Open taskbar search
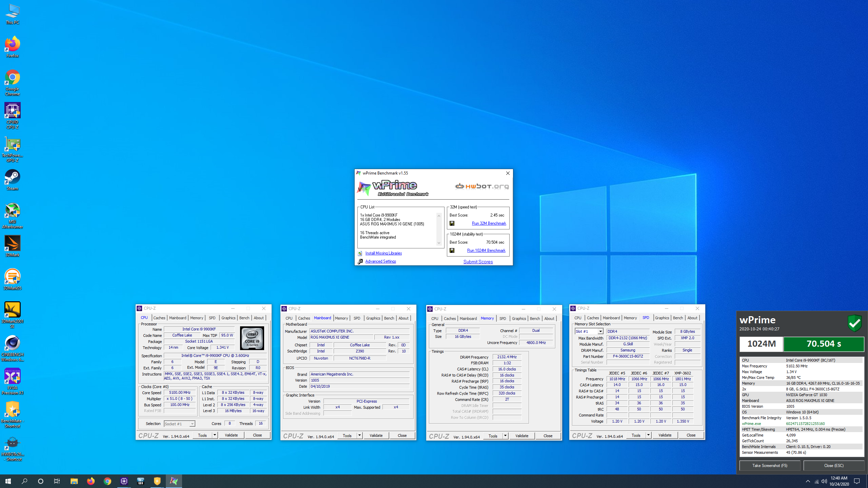 click(x=24, y=481)
